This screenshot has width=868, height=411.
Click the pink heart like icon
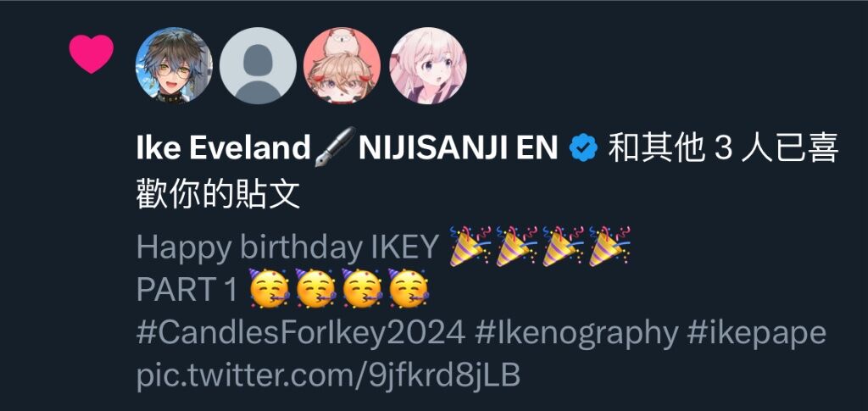(92, 53)
